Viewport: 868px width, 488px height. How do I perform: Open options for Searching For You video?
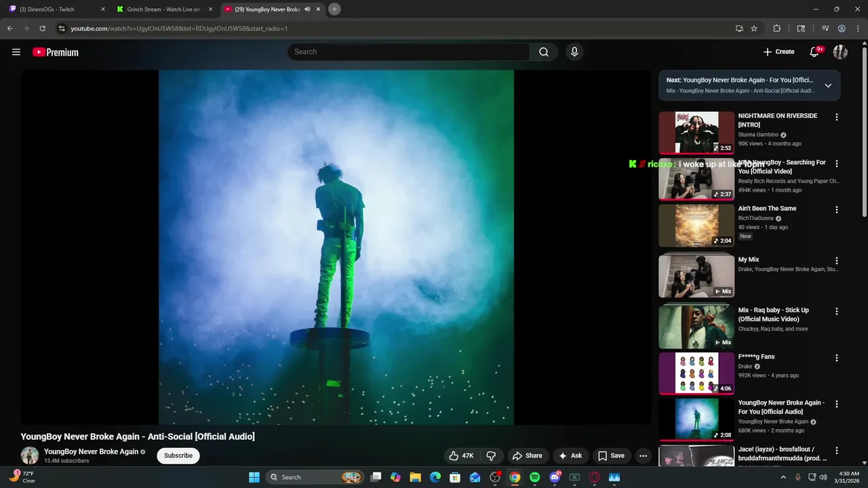pos(837,164)
